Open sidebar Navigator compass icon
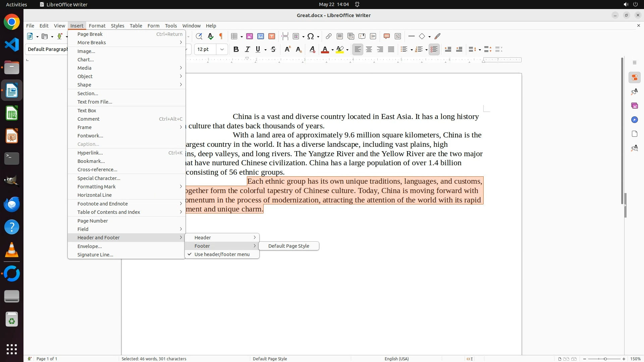The width and height of the screenshot is (644, 362). 635,120
